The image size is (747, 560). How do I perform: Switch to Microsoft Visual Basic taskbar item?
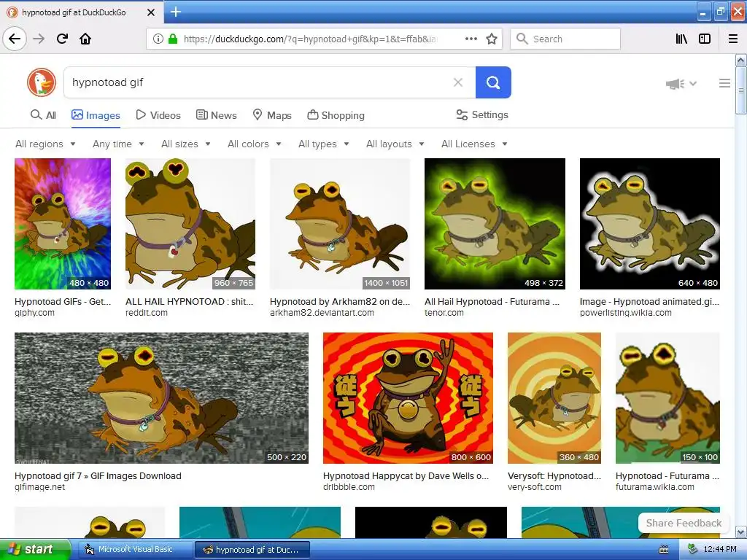click(x=135, y=550)
